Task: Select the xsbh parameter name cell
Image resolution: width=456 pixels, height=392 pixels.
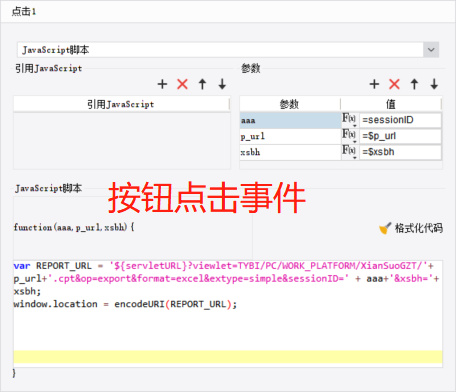Action: coord(290,152)
